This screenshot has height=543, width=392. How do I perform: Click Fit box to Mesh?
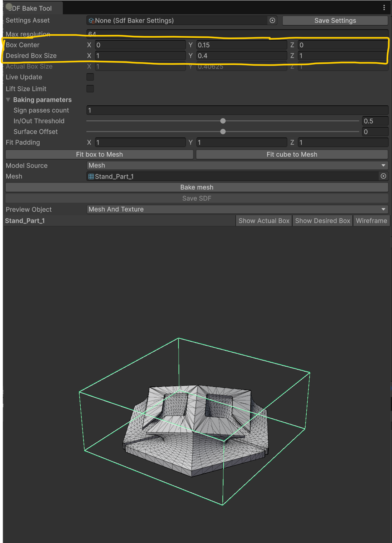tap(100, 154)
